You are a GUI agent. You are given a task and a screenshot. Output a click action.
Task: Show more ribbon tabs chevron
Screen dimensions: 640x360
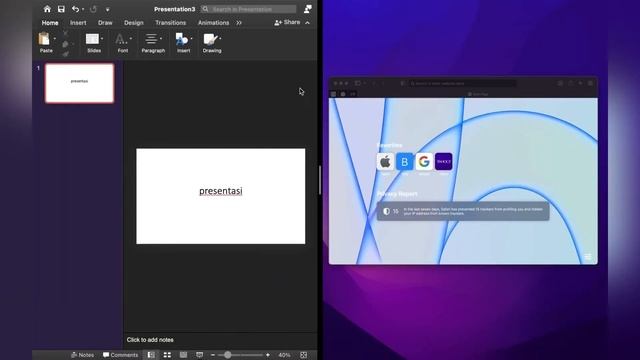[x=239, y=23]
